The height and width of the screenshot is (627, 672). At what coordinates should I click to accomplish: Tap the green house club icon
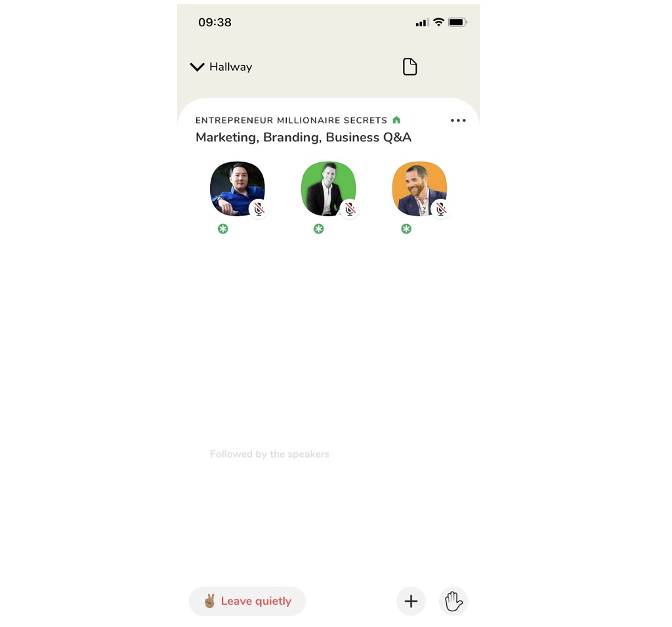coord(396,120)
